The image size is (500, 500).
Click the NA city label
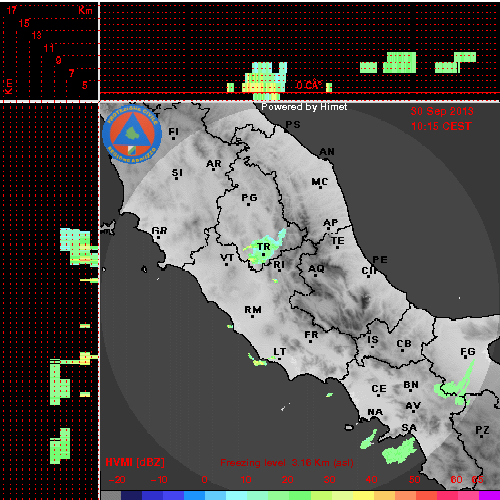click(375, 412)
